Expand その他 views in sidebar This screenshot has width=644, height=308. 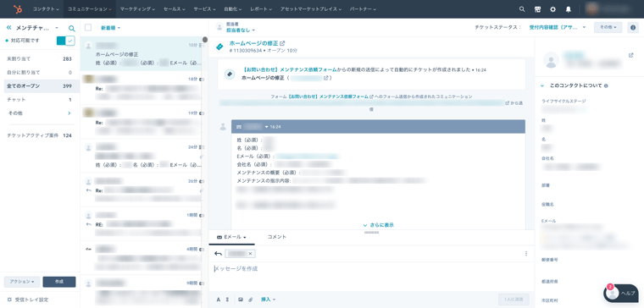[x=40, y=113]
